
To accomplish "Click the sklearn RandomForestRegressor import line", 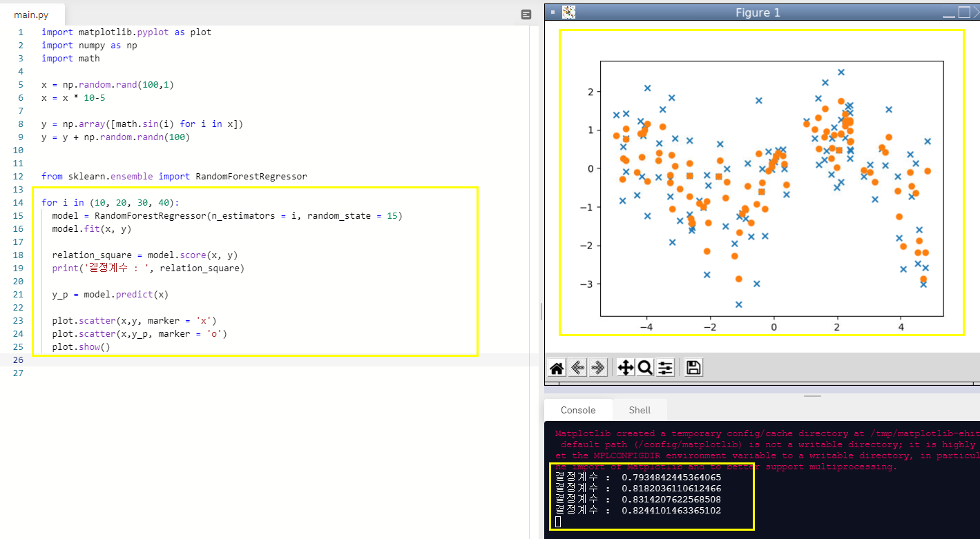I will [x=174, y=176].
